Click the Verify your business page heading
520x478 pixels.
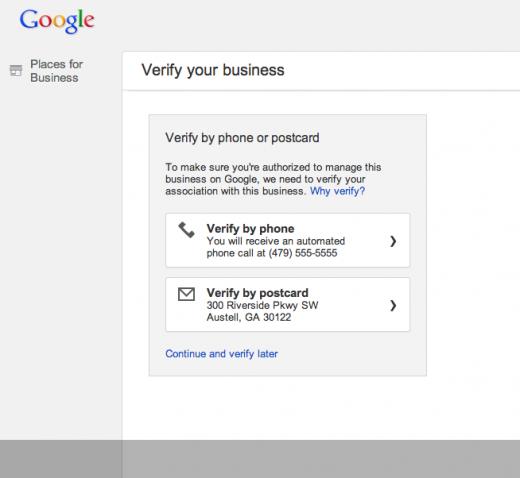coord(213,70)
